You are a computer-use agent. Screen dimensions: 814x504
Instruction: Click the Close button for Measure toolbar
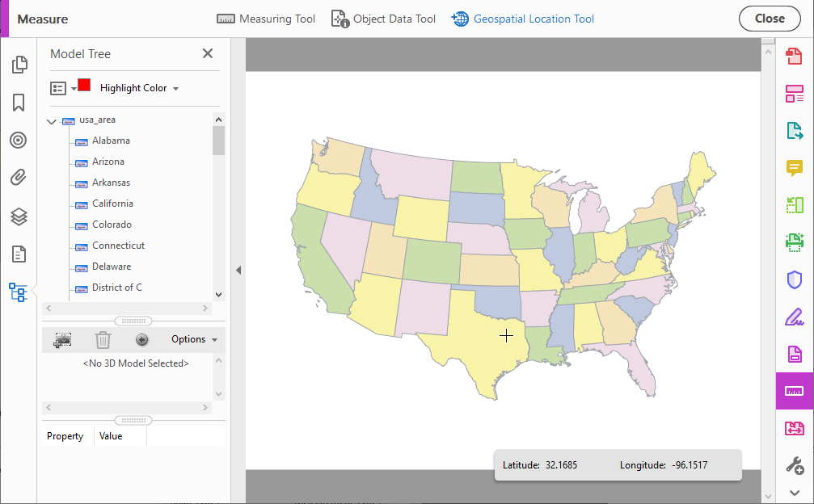[770, 19]
